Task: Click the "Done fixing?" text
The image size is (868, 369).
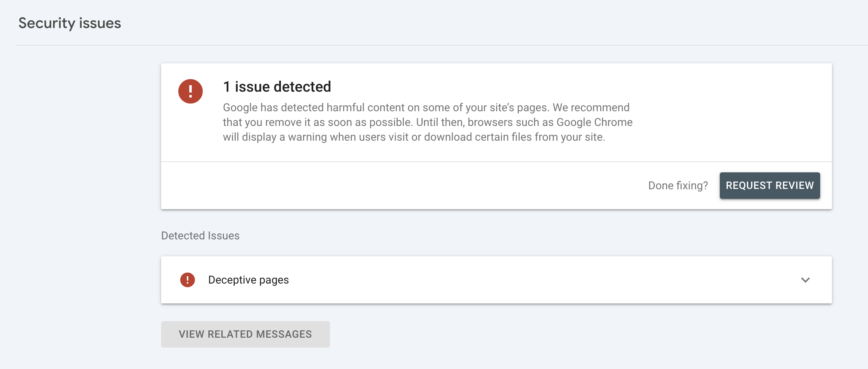Action: pyautogui.click(x=678, y=185)
